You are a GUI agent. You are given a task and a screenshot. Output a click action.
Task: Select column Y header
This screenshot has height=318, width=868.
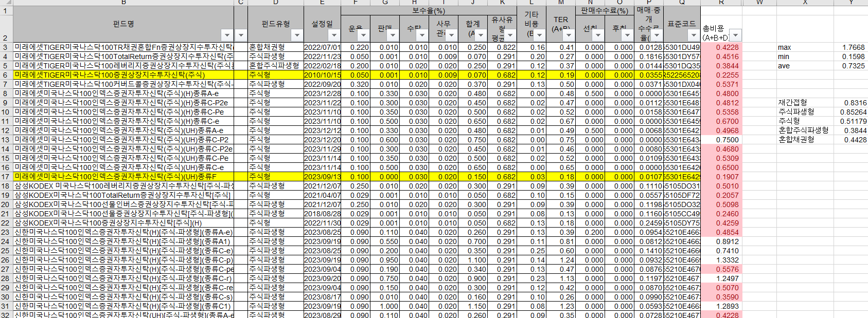[x=851, y=3]
